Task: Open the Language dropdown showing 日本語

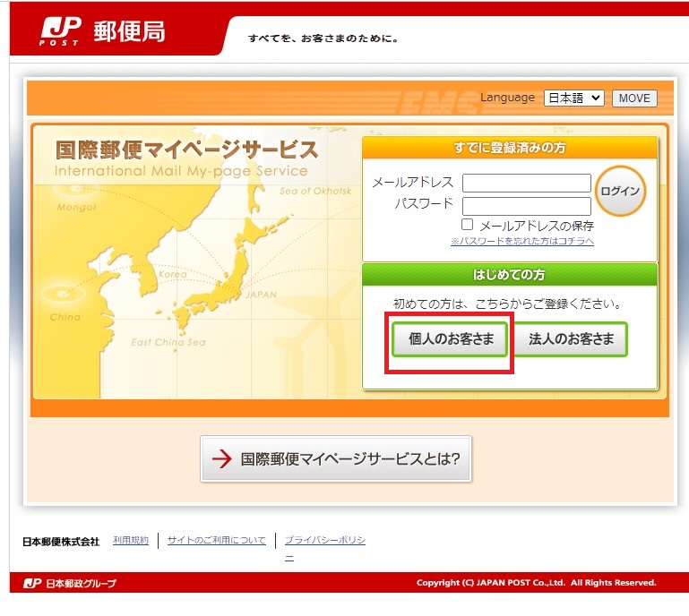Action: [574, 98]
